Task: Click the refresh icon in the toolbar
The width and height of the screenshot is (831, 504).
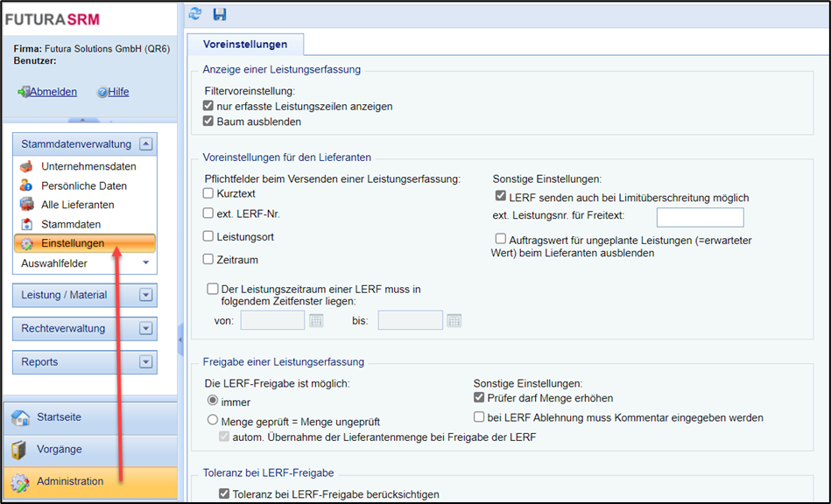Action: (195, 13)
